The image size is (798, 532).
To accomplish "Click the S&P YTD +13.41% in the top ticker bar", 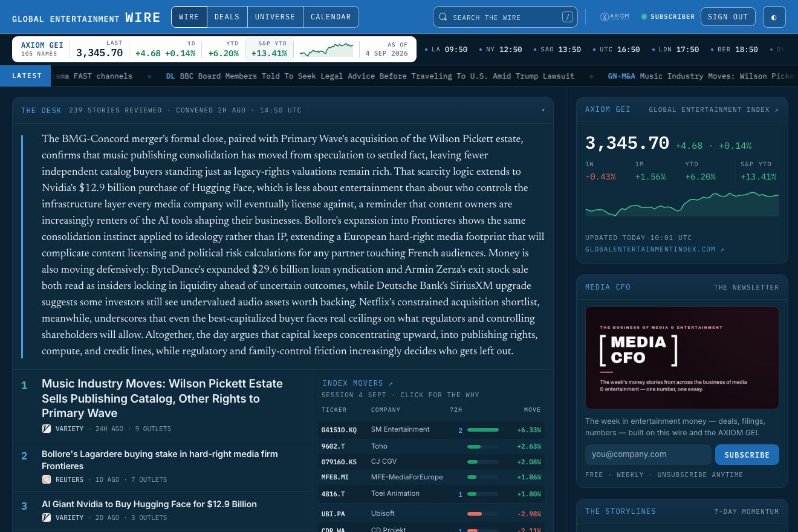I will (x=270, y=49).
